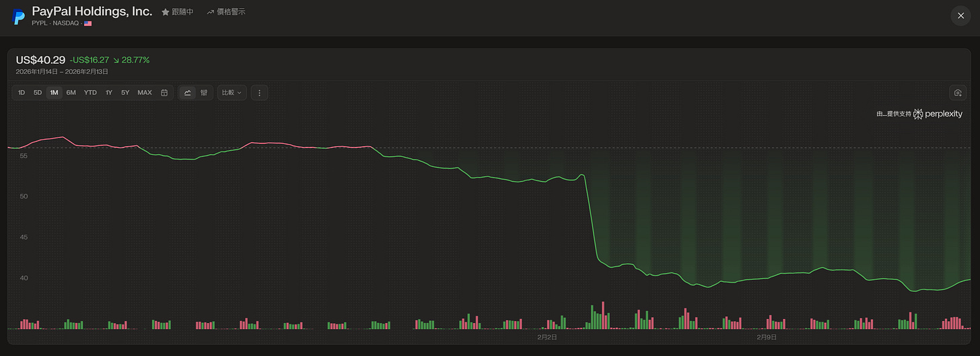Set a 價格警示 price alert
980x356 pixels.
(226, 12)
